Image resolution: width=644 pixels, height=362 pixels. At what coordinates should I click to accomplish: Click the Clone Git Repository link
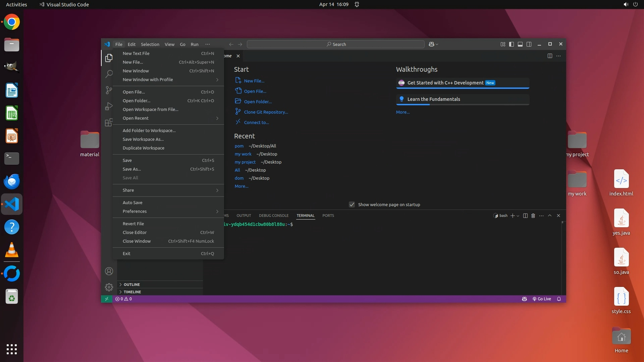point(266,112)
